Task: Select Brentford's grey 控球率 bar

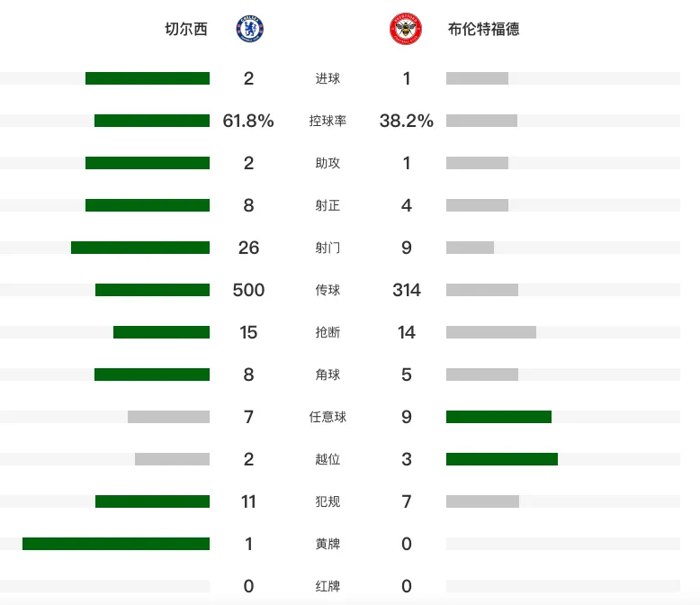Action: pos(481,121)
